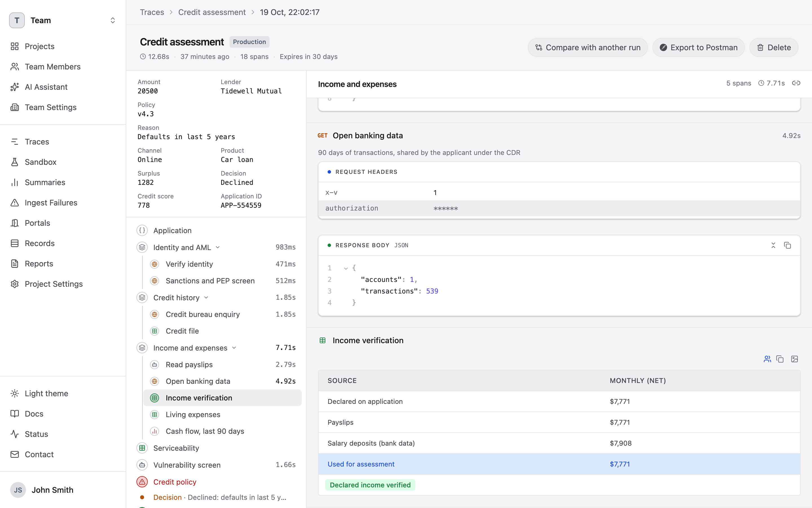This screenshot has height=508, width=812.
Task: Open the Team switcher dropdown
Action: point(63,20)
